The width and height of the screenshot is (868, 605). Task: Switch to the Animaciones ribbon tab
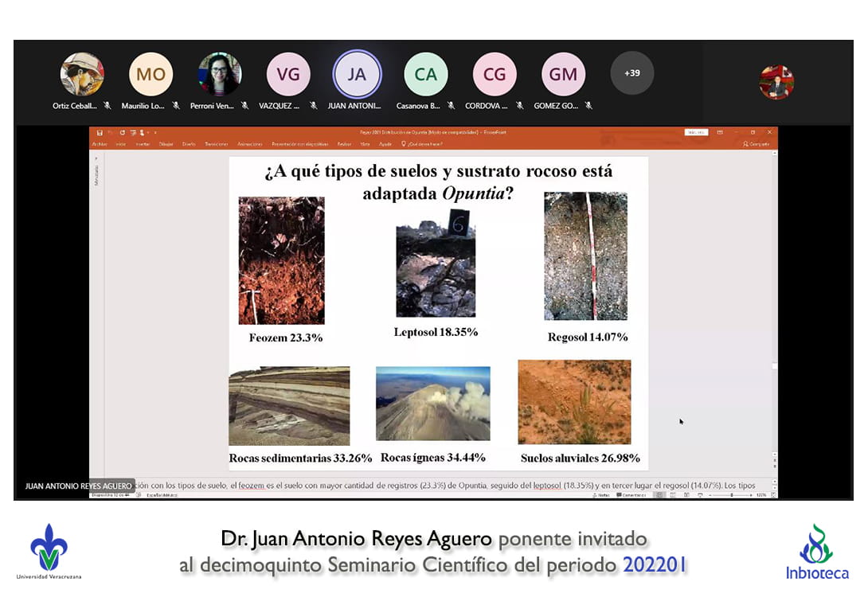click(x=250, y=144)
